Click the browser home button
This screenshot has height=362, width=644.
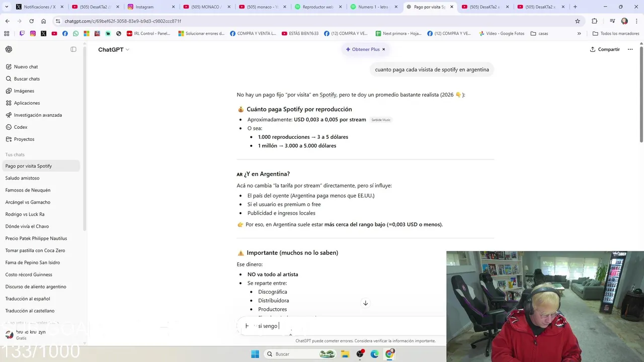(43, 21)
